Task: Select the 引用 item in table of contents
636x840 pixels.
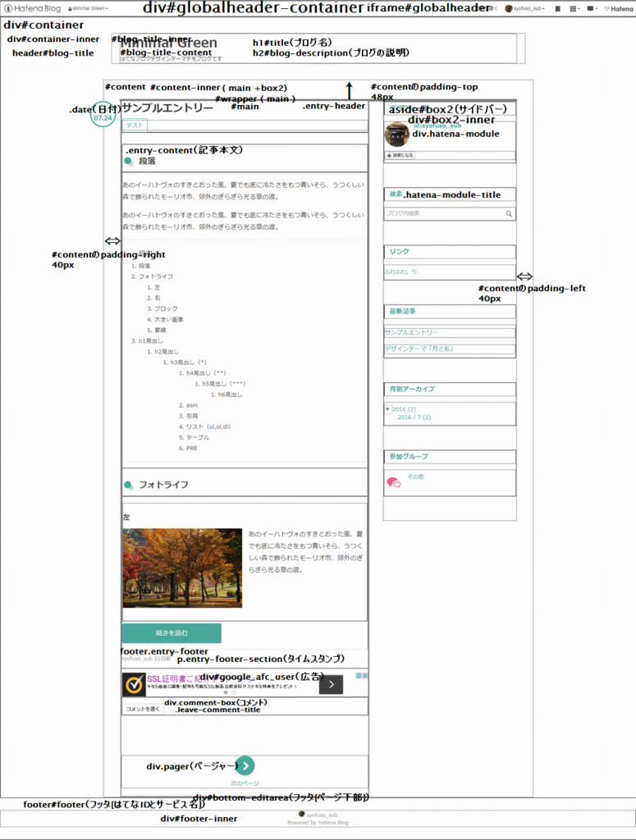Action: pos(192,416)
